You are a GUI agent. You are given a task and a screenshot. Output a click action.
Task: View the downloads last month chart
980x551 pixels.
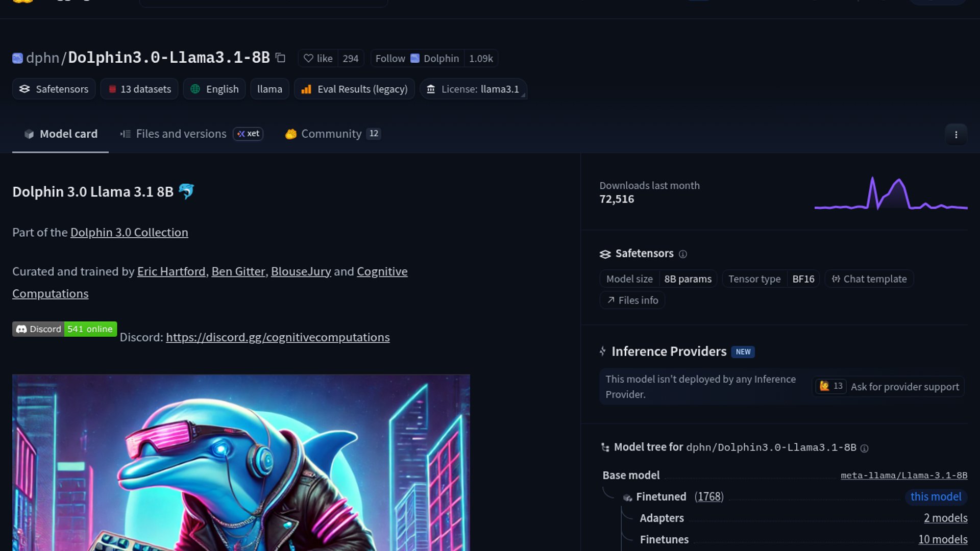pos(891,196)
